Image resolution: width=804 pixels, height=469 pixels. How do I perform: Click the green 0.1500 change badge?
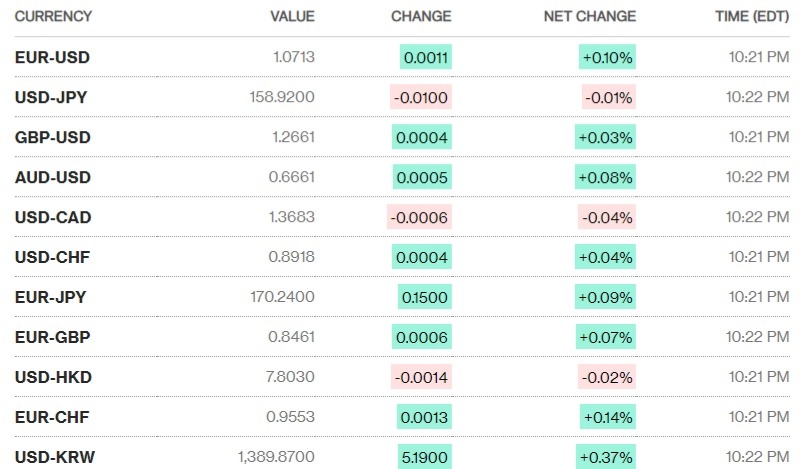tap(424, 297)
